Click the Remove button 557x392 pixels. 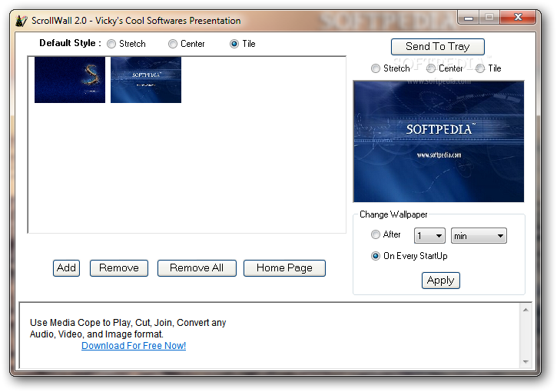coord(119,268)
